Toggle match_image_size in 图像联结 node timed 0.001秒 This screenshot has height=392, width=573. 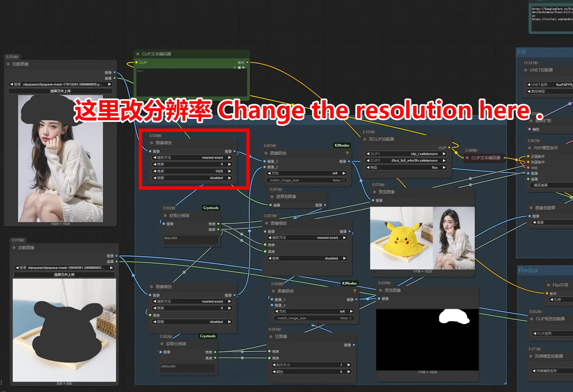click(306, 180)
